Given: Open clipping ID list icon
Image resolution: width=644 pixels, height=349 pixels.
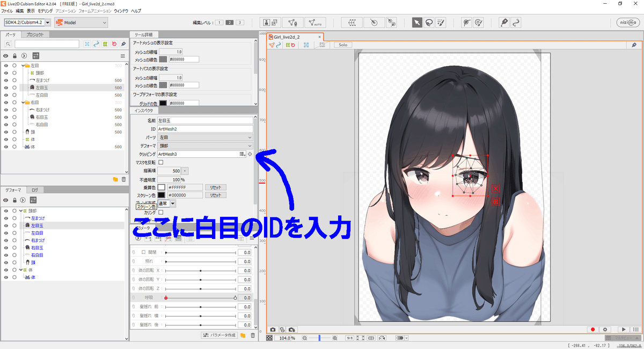Looking at the screenshot, I should click(242, 154).
